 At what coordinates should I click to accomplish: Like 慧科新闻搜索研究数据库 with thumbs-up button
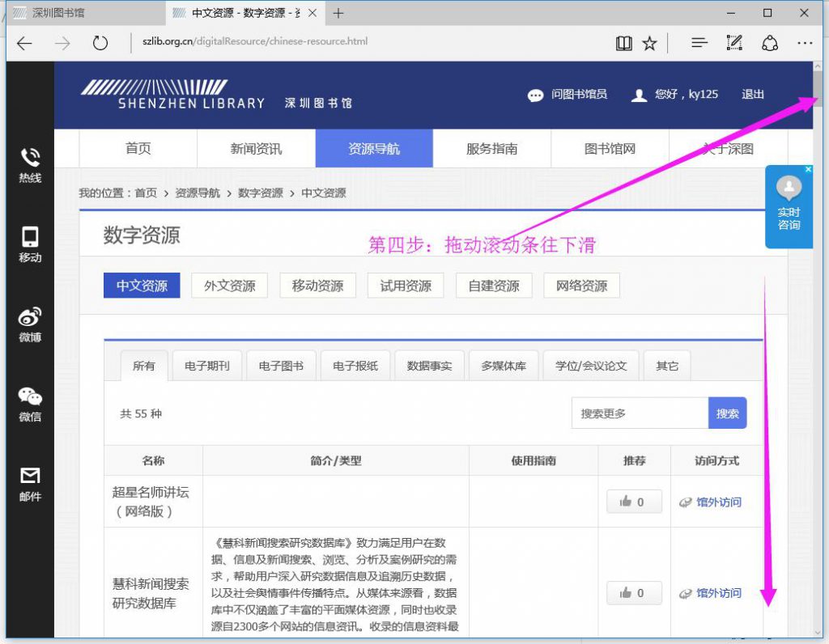633,593
